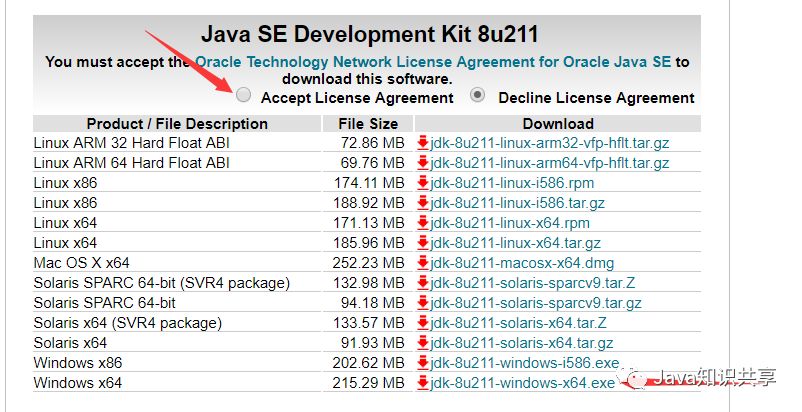802x412 pixels.
Task: Click the '202.62 MB' file size
Action: [368, 362]
